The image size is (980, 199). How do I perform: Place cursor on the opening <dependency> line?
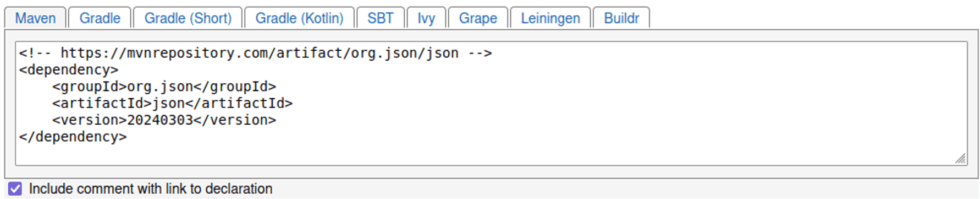(x=69, y=70)
